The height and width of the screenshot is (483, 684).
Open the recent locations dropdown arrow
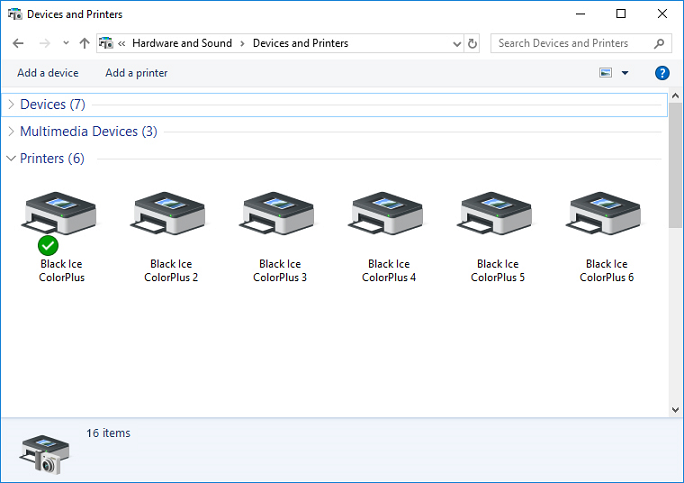click(x=66, y=43)
